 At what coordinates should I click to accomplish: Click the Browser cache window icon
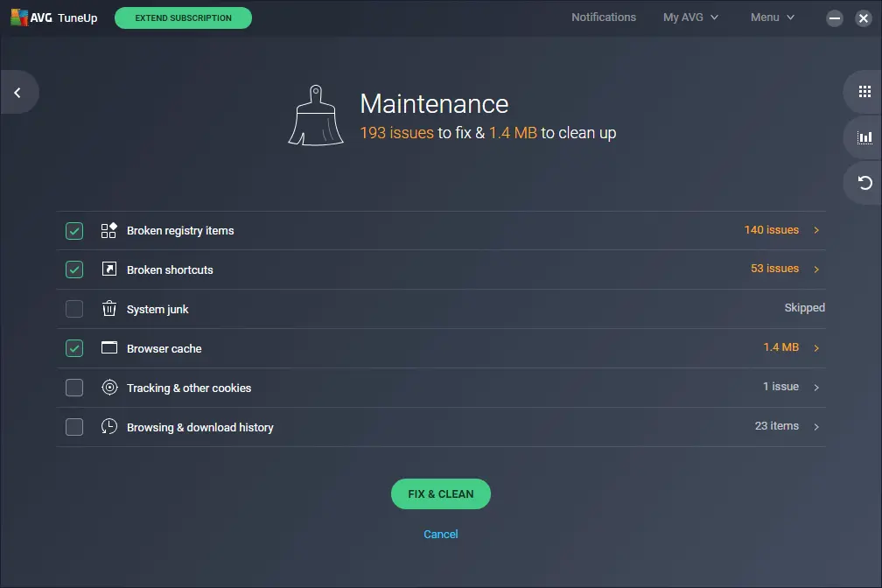pyautogui.click(x=109, y=347)
